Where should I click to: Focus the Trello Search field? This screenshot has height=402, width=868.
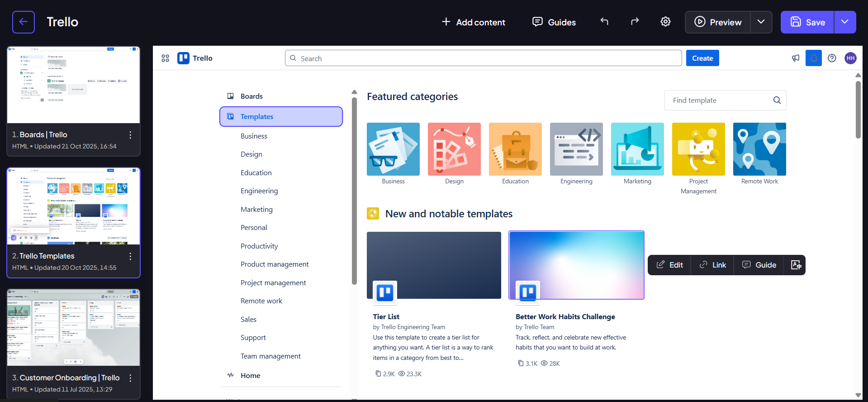click(x=483, y=58)
